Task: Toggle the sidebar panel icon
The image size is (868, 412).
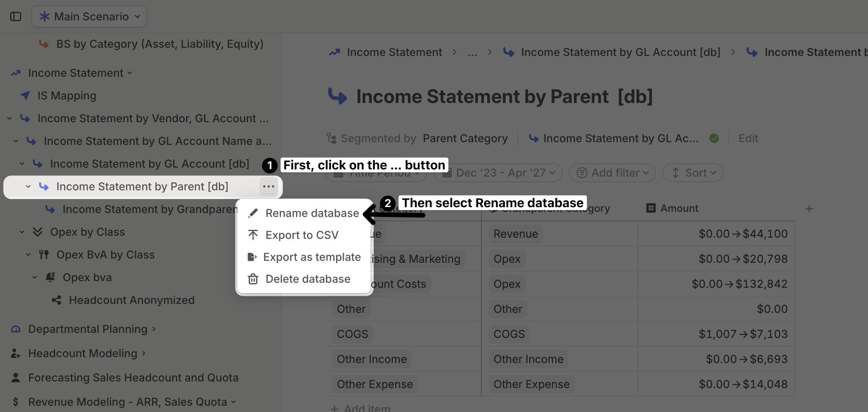Action: [16, 16]
